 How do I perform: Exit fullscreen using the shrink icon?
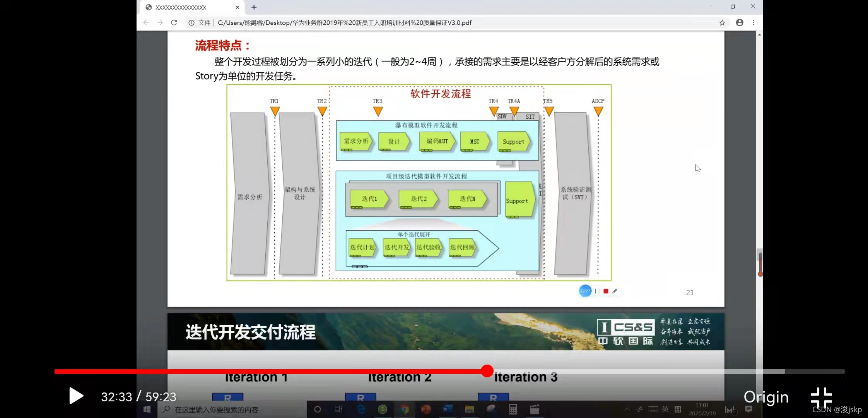(x=821, y=397)
